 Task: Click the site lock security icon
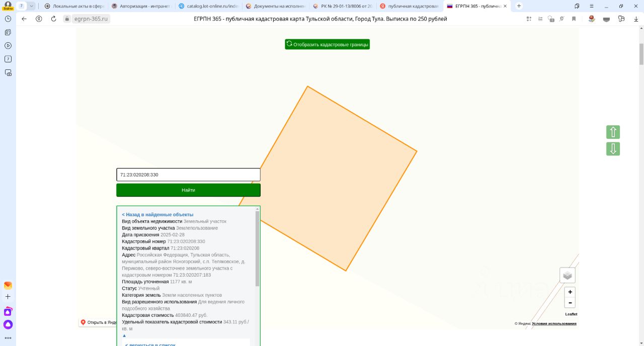tap(67, 19)
